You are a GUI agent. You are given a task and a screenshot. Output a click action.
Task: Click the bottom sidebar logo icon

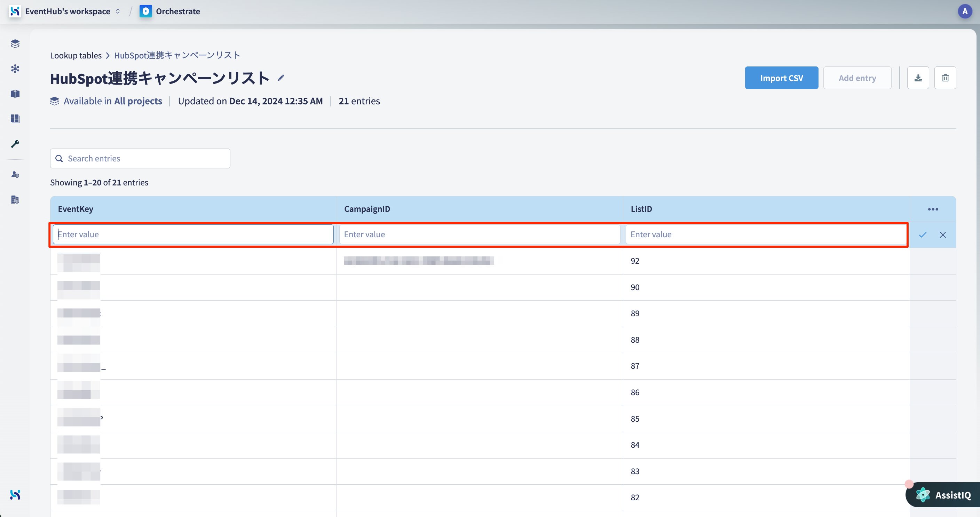(x=15, y=494)
